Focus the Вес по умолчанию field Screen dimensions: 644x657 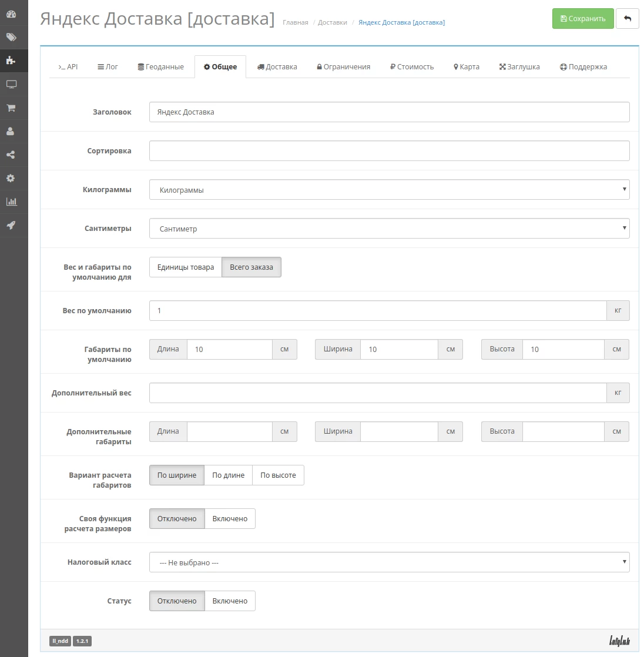tap(378, 310)
